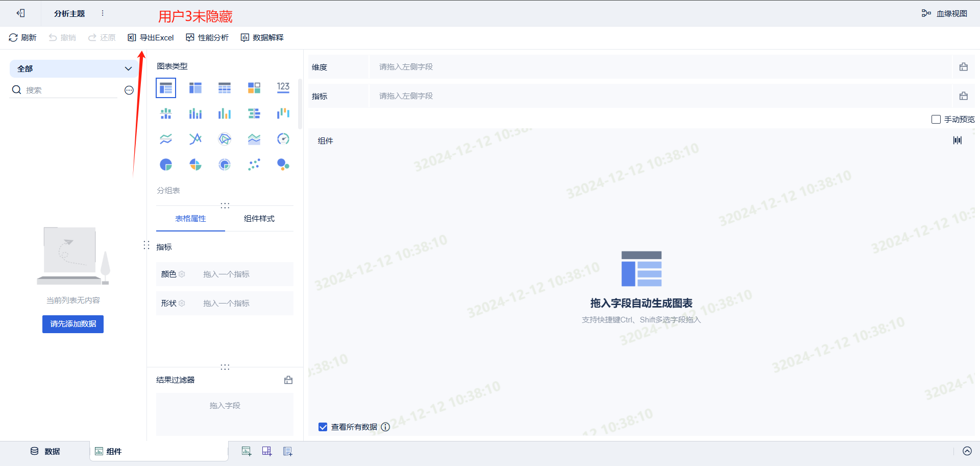Select the dashboard gauge chart icon
Screen dimensions: 980x466
(x=283, y=139)
